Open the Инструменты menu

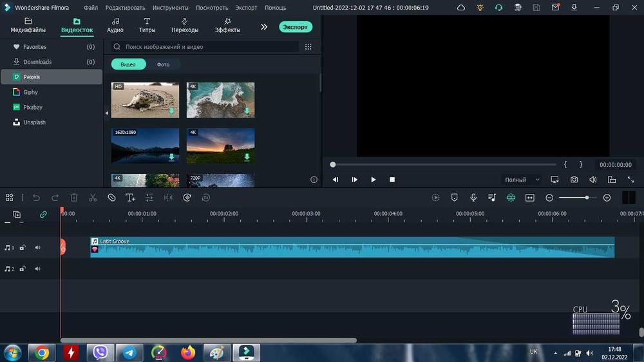click(171, 7)
